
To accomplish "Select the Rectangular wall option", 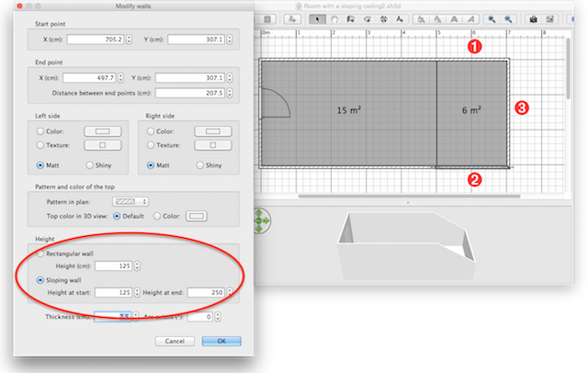I will [x=40, y=254].
